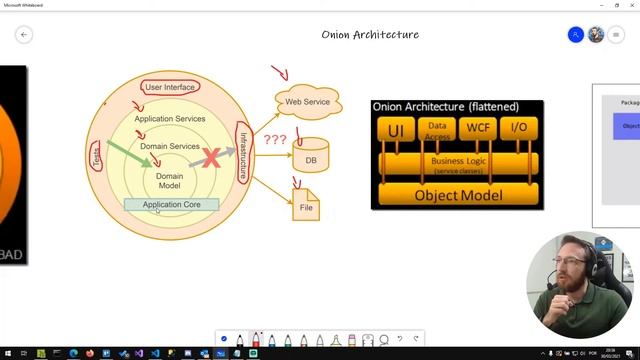Show hidden system tray icons chevron
This screenshot has width=640, height=360.
(542, 353)
